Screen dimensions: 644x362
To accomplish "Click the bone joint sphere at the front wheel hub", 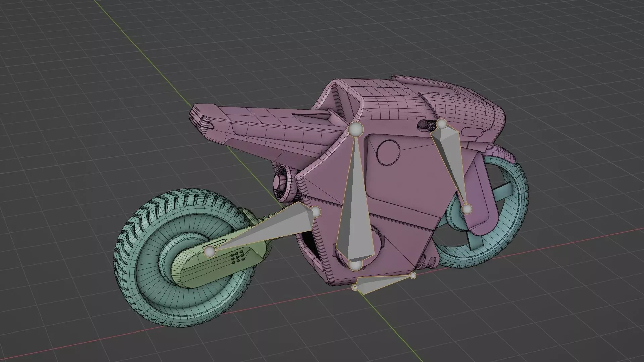I will pos(210,251).
